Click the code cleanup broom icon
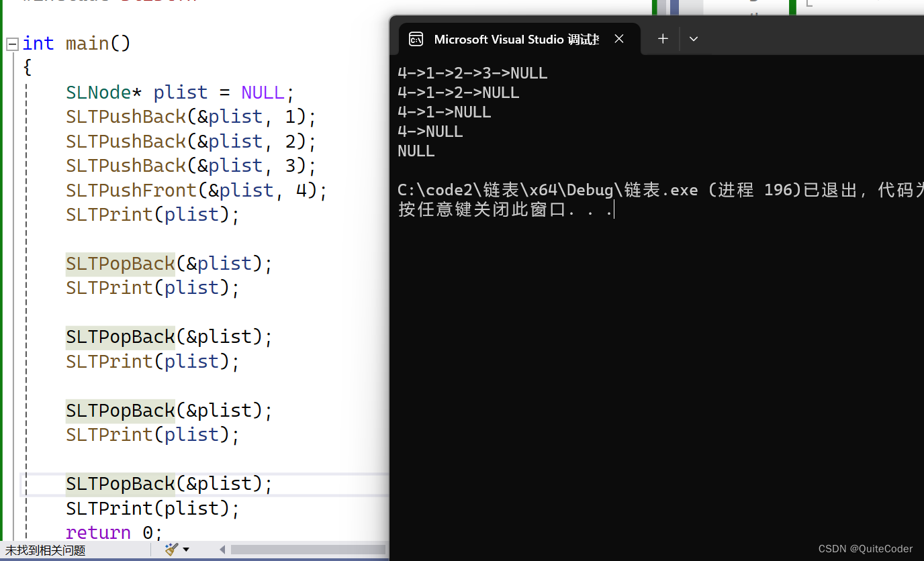 pos(171,550)
